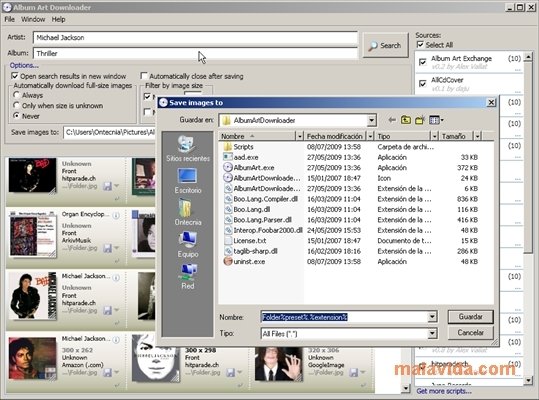Open the view menu icon in dialog
Image resolution: width=539 pixels, height=400 pixels.
[436, 120]
